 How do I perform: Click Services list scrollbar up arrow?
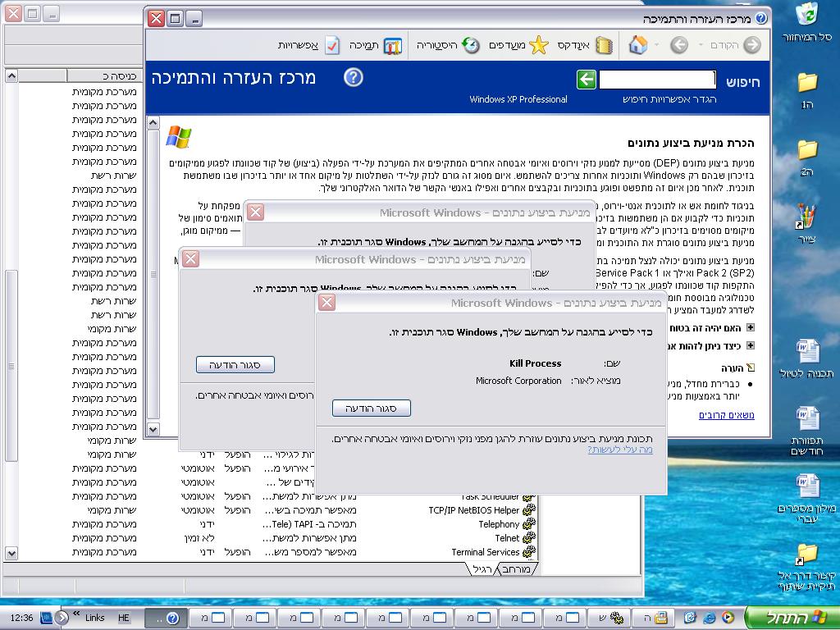pos(11,76)
